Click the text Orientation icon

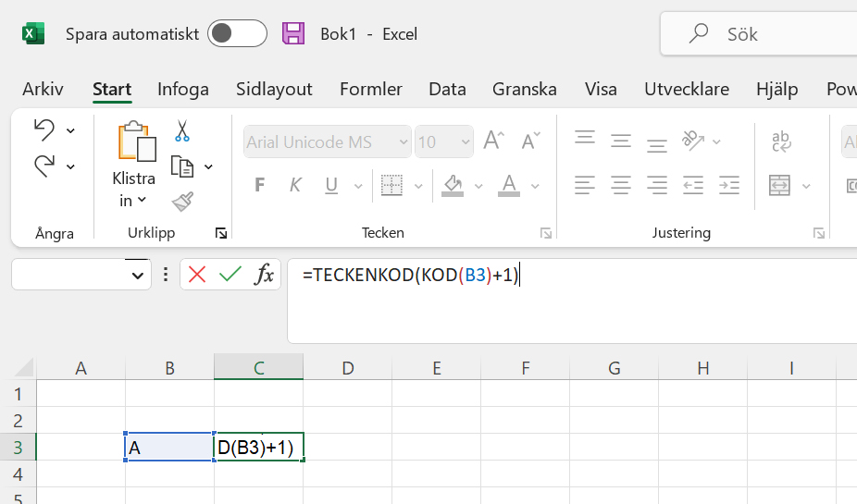(693, 141)
